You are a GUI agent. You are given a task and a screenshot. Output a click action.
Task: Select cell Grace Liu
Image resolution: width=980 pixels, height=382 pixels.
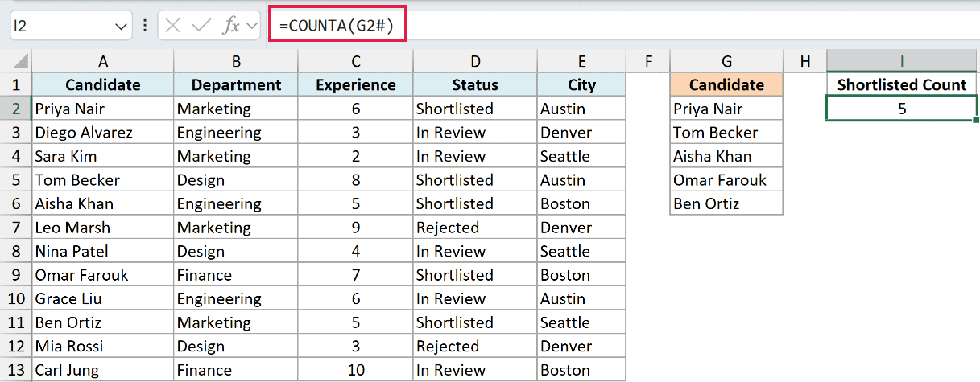click(103, 298)
